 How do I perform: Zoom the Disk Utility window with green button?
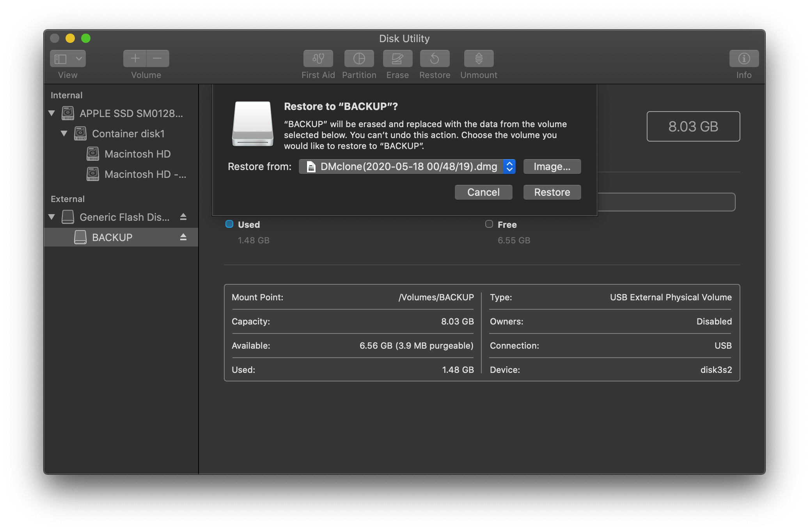coord(86,38)
